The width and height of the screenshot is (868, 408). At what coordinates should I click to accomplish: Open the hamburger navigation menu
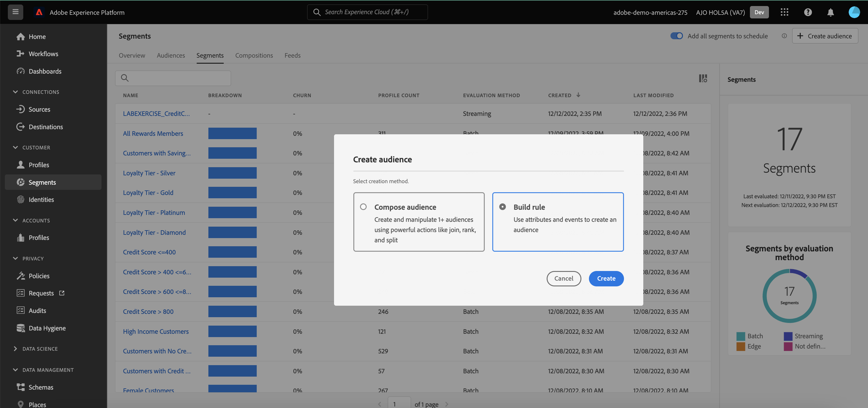(15, 12)
